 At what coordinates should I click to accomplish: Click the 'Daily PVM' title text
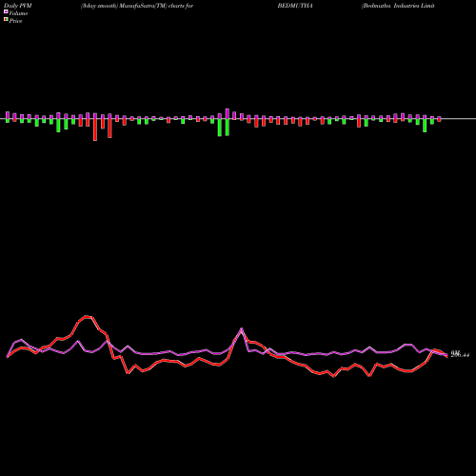[17, 6]
